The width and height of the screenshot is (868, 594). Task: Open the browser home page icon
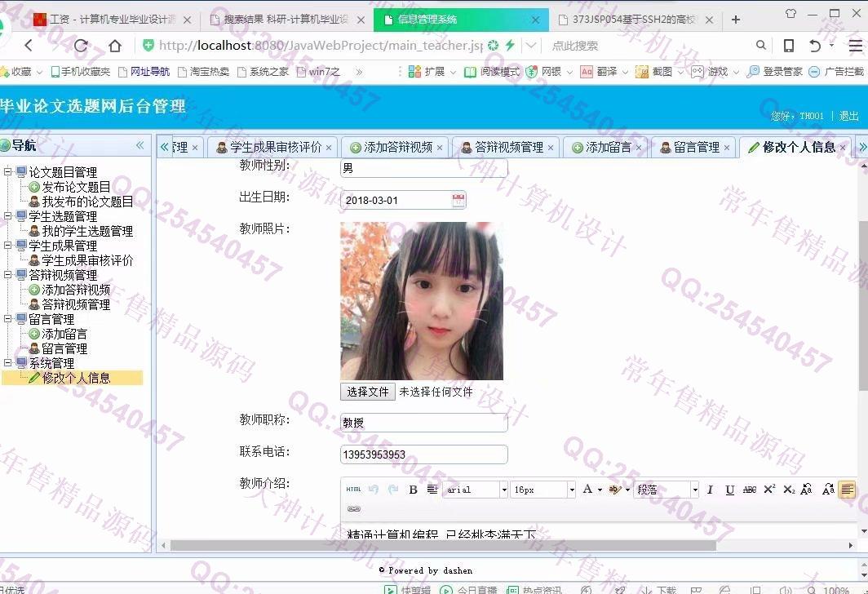(x=114, y=46)
